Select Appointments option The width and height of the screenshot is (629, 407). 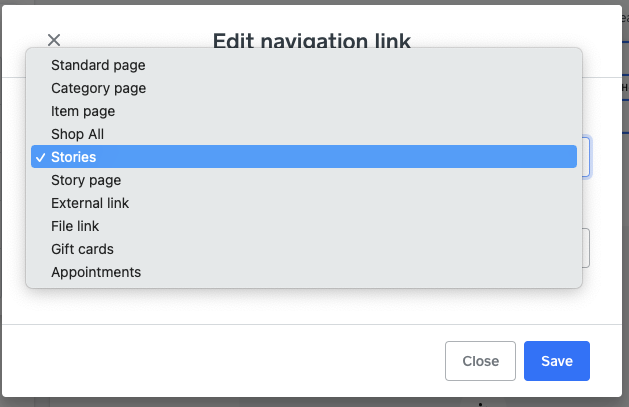(96, 272)
